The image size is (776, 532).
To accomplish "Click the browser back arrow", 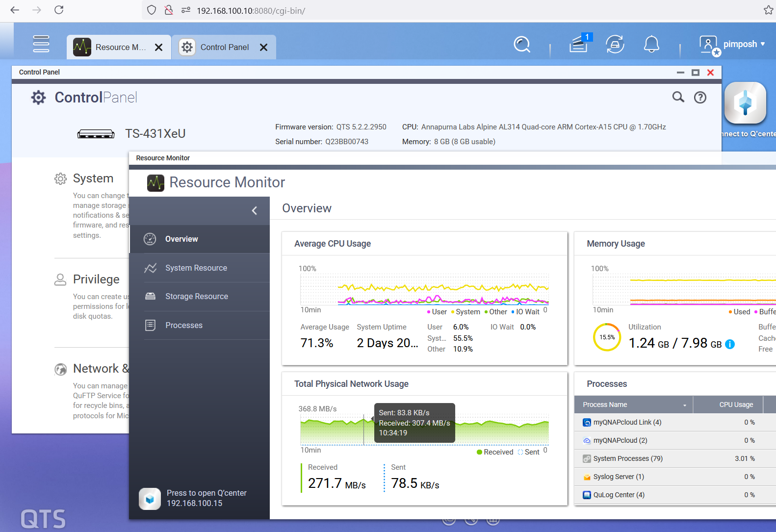I will tap(15, 10).
